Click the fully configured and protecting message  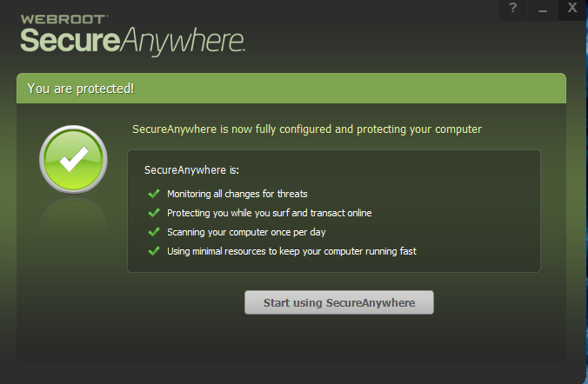tap(307, 129)
